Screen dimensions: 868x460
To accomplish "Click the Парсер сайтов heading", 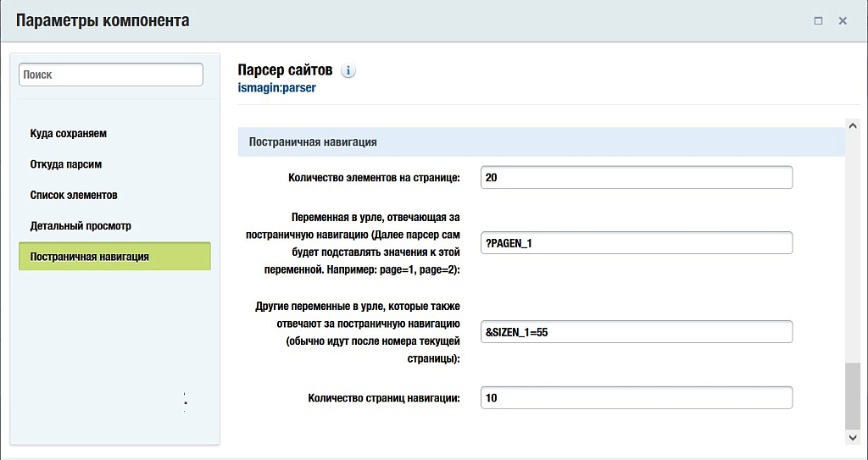I will point(285,70).
